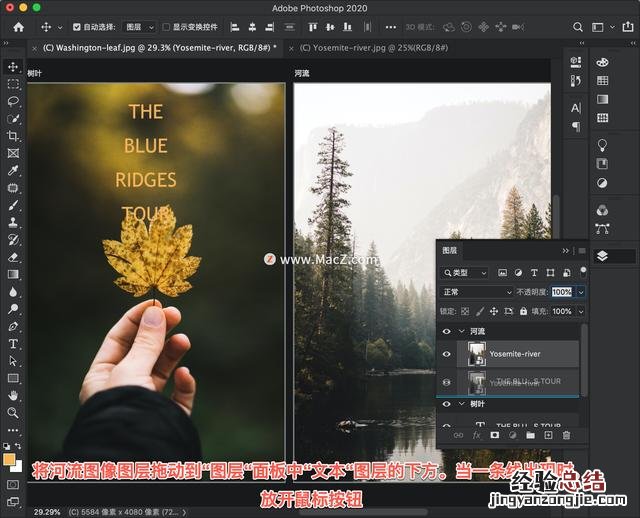This screenshot has width=640, height=518.
Task: Select the Eraser tool
Action: point(13,257)
